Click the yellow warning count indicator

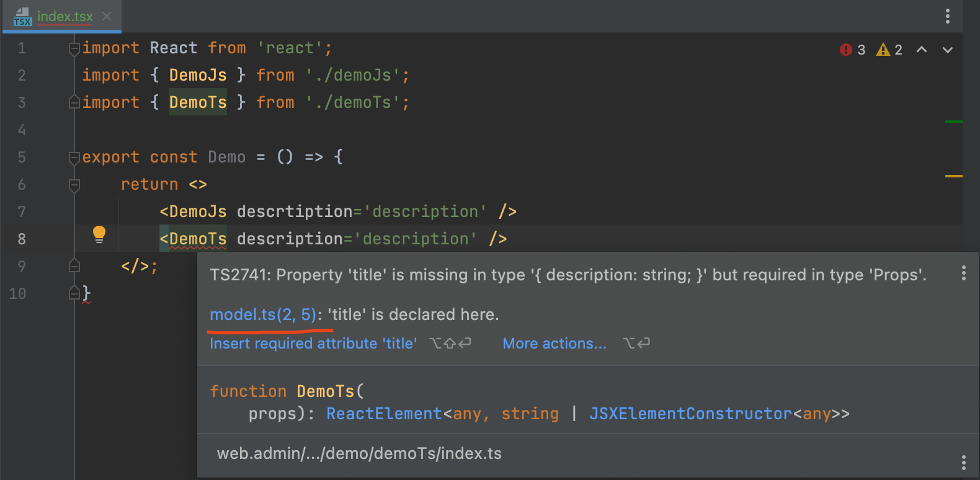[x=889, y=50]
